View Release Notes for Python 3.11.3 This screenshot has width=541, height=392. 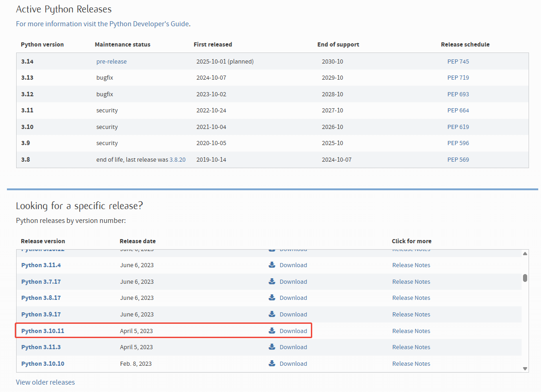pos(411,347)
